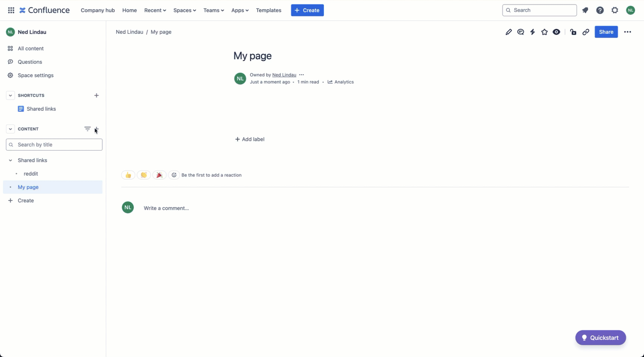Viewport: 644px width, 357px height.
Task: Open Analytics for the page
Action: (341, 82)
